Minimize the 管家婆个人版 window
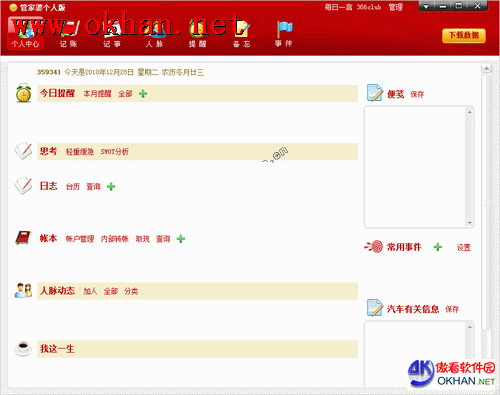This screenshot has width=500, height=395. coord(443,6)
